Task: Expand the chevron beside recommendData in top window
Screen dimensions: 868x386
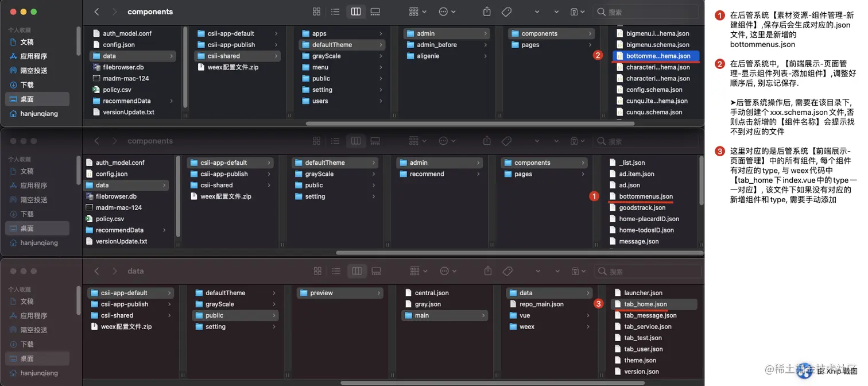Action: (171, 101)
